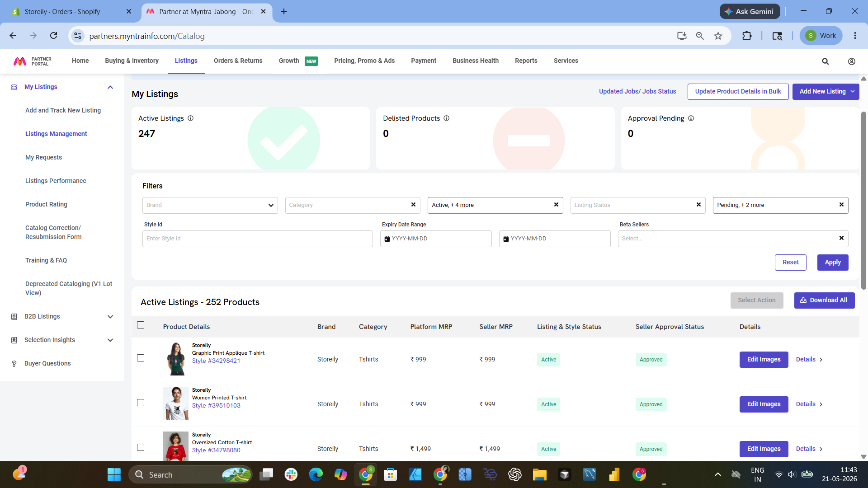This screenshot has height=488, width=868.
Task: Collapse the My Listings sidebar section
Action: pyautogui.click(x=110, y=87)
